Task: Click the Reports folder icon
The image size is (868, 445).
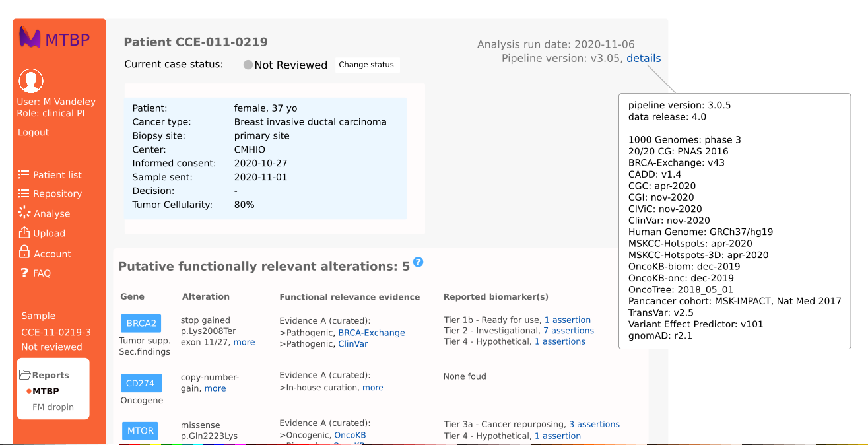Action: pos(25,375)
